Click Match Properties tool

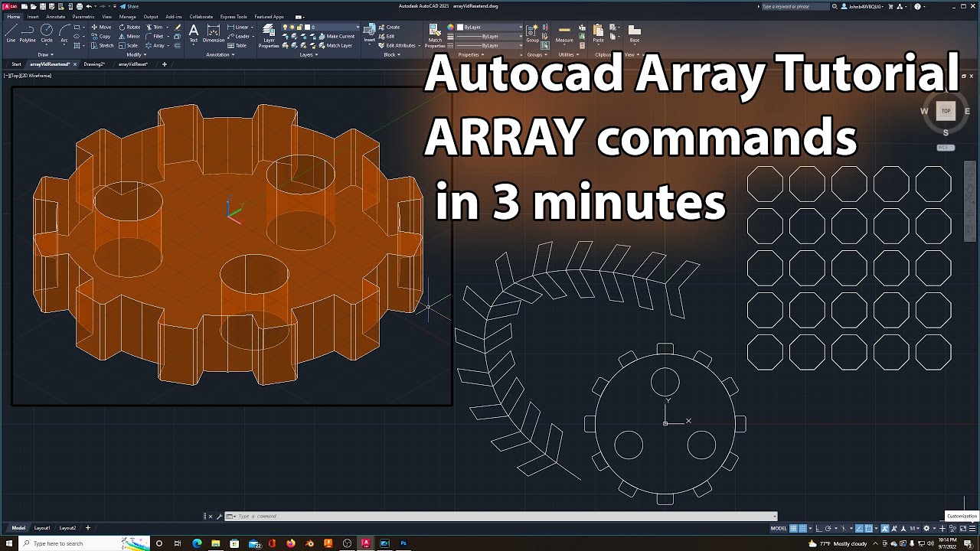click(435, 36)
